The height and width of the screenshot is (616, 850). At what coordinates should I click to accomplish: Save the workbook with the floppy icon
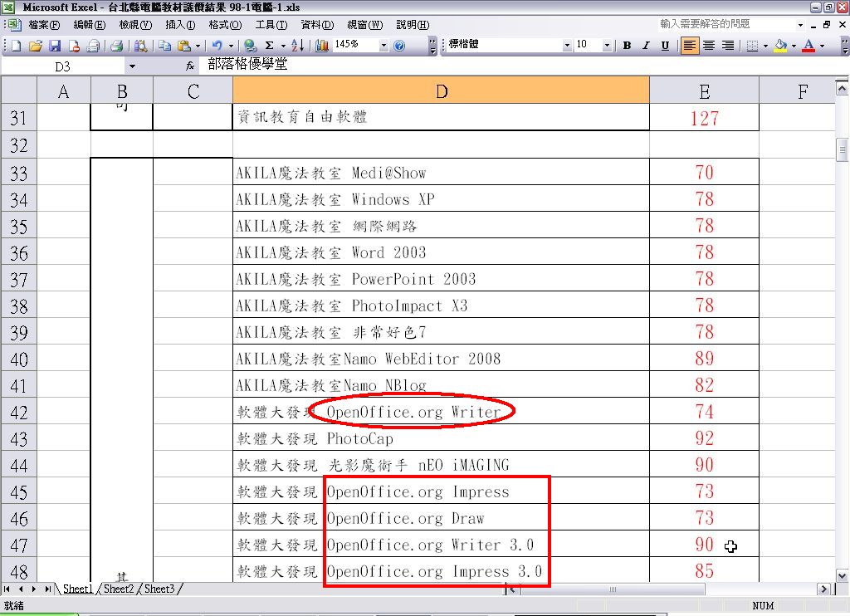tap(55, 46)
